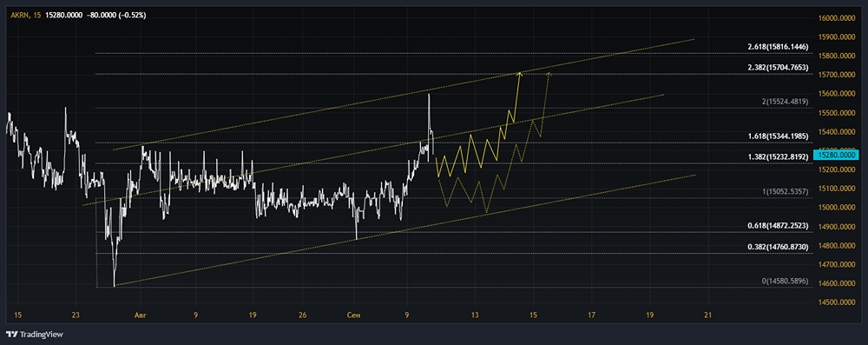Click the 1.382(15232.8192) Fibonacci label
This screenshot has width=868, height=345.
779,157
